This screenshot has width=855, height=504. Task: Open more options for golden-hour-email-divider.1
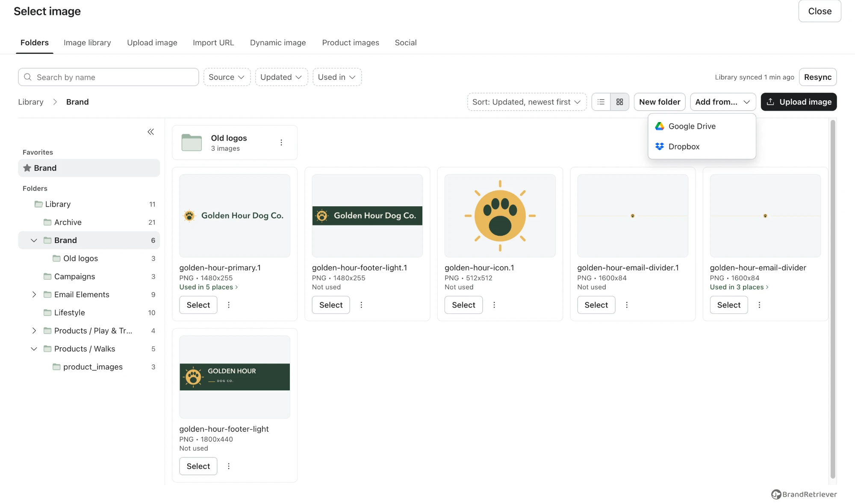click(627, 305)
